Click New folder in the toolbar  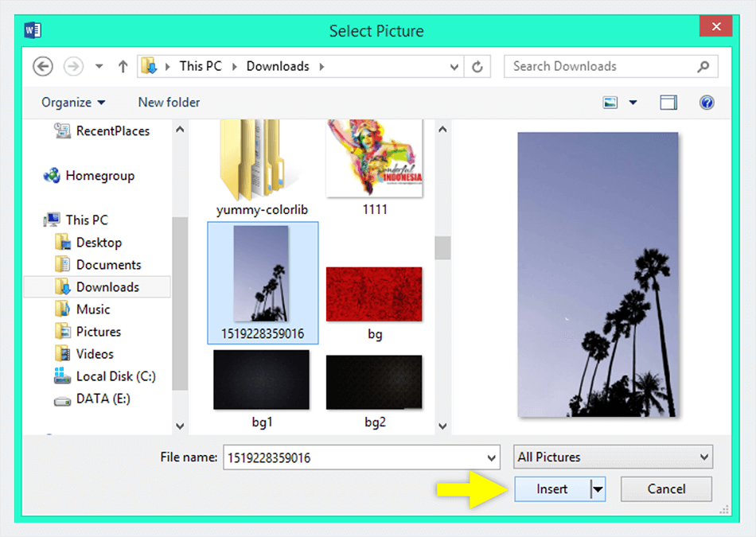coord(168,102)
